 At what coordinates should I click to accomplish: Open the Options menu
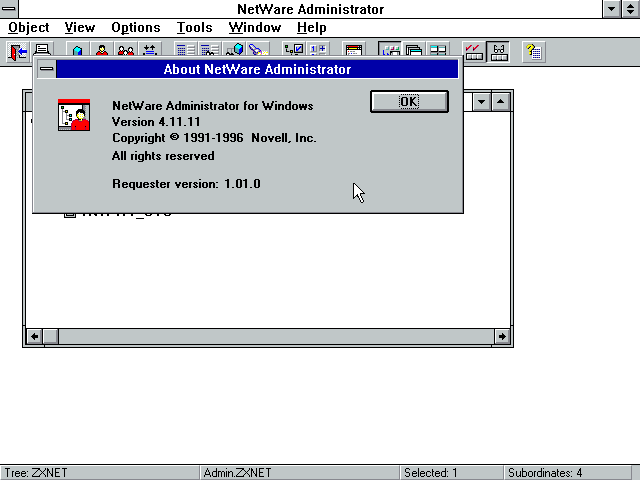click(136, 28)
